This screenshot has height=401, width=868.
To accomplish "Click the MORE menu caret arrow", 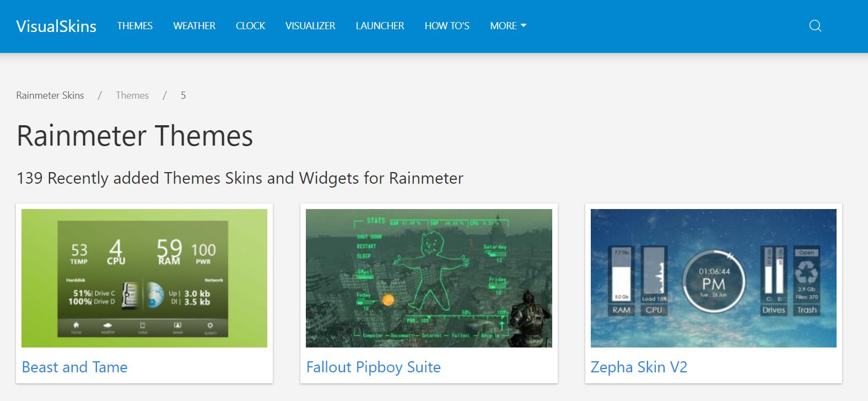I will (524, 26).
